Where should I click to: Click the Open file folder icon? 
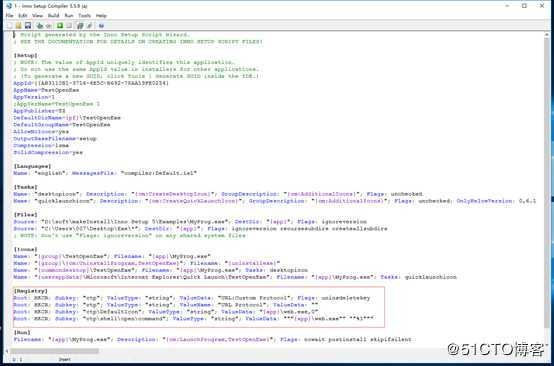coord(18,25)
